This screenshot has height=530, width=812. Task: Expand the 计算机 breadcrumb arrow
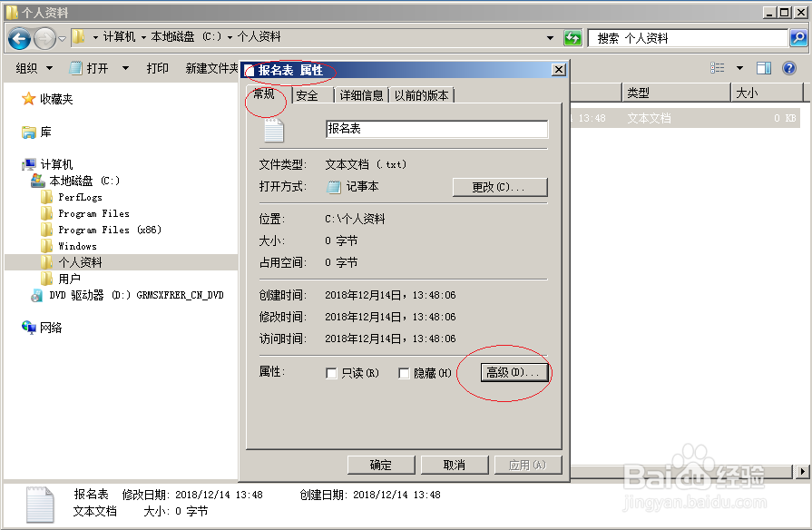click(143, 37)
